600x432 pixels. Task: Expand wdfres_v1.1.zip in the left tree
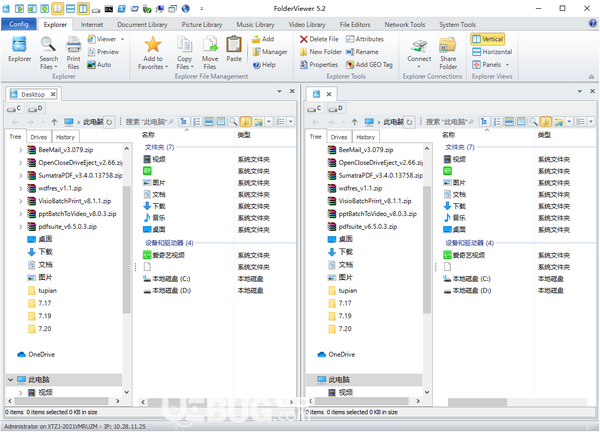coord(21,189)
